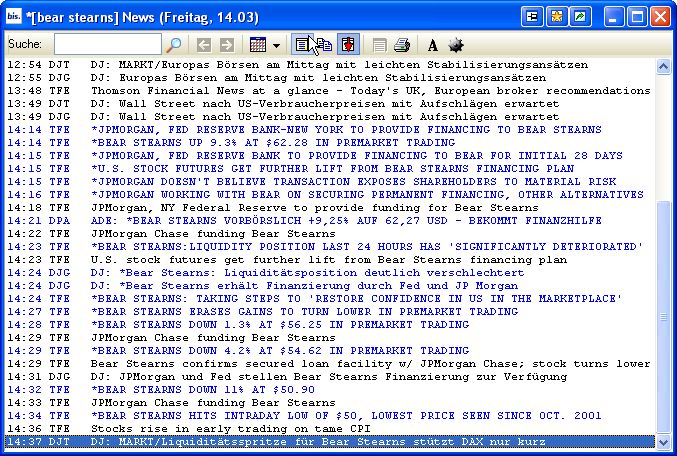Screen dimensions: 677x456
Task: Click the bis. application icon in title bar
Action: point(13,16)
